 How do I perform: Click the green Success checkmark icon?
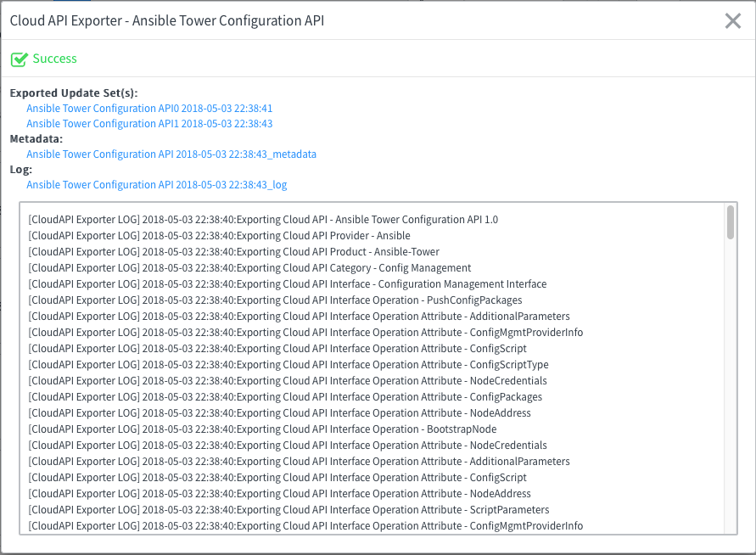(20, 59)
